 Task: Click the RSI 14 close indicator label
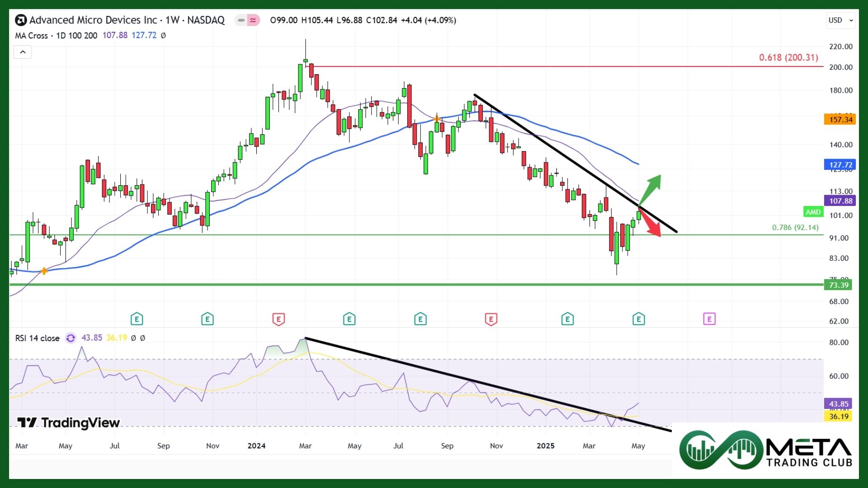37,338
